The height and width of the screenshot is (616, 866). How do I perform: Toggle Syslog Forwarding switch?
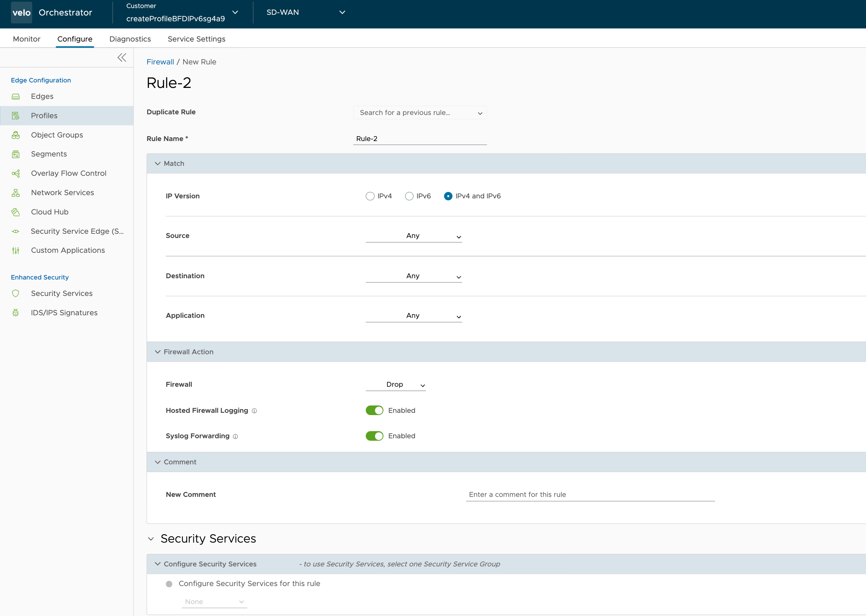(x=375, y=436)
